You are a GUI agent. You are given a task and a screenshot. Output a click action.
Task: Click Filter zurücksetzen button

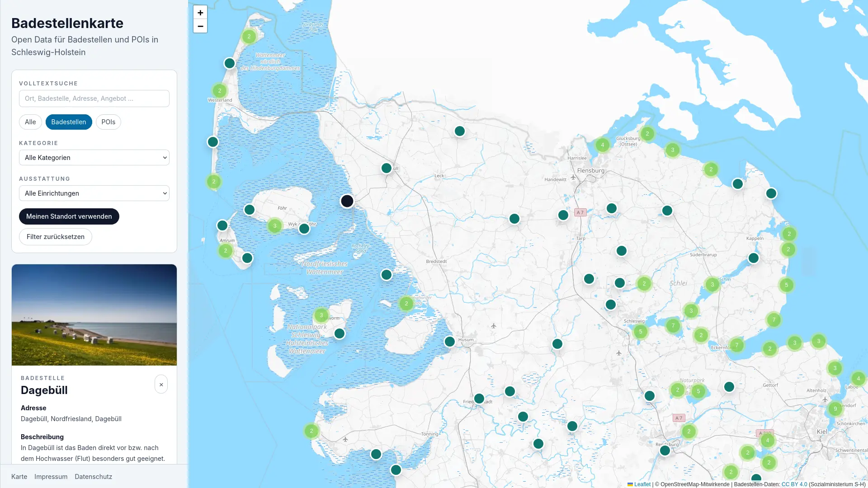55,237
